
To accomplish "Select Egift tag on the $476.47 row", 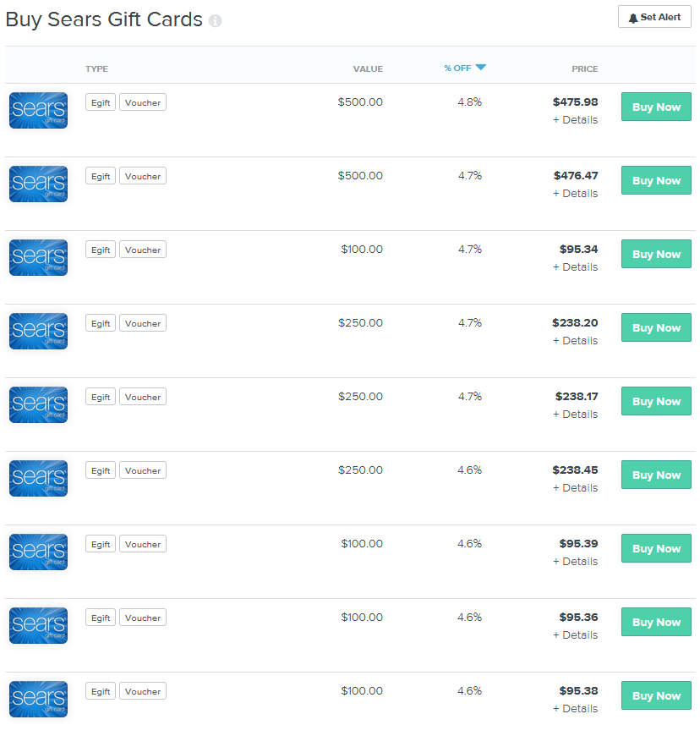I will 101,176.
